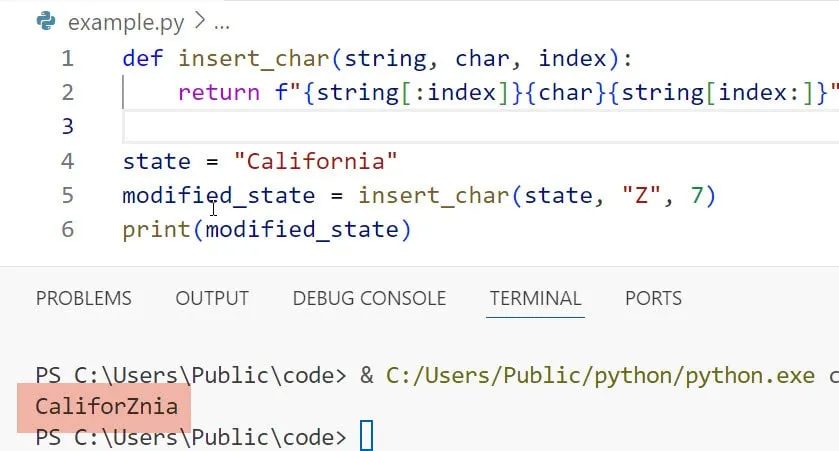839x451 pixels.
Task: Click the print call on line 6
Action: click(147, 230)
